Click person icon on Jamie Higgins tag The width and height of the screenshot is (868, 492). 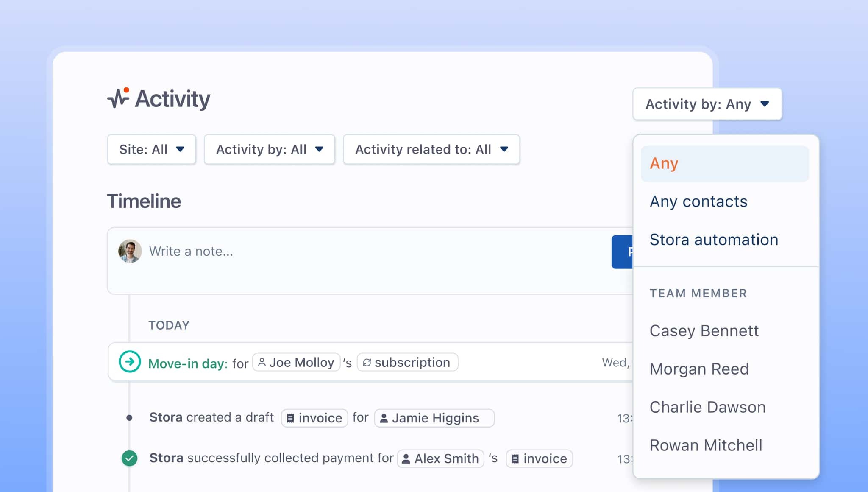[384, 418]
